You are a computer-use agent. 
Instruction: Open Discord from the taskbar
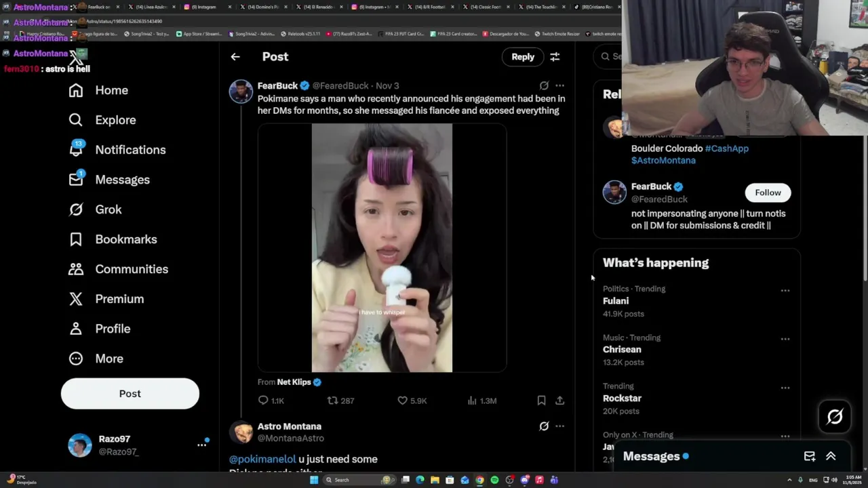tap(524, 480)
